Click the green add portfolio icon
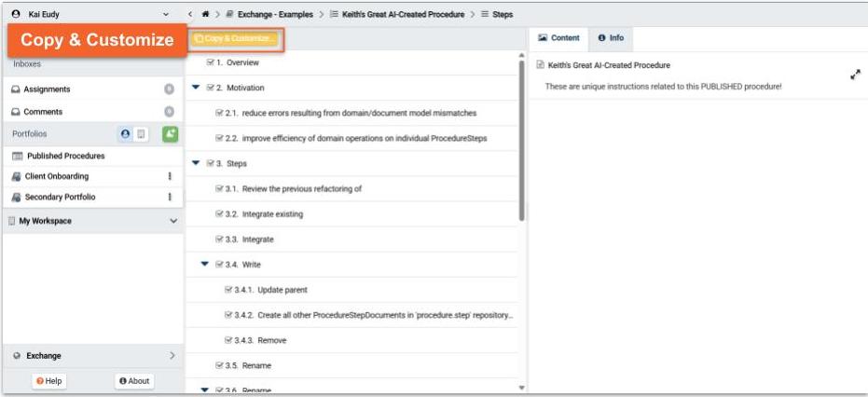 (170, 134)
